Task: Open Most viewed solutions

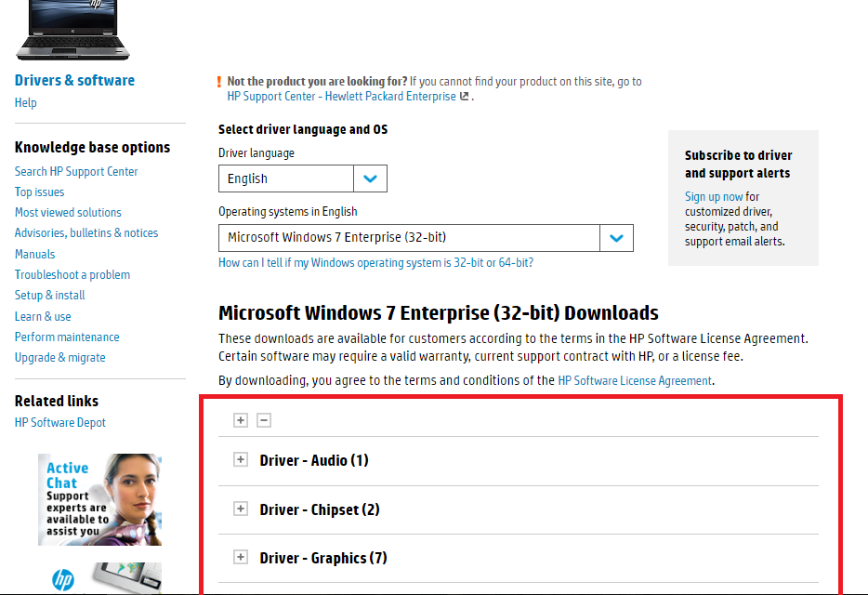Action: click(68, 213)
